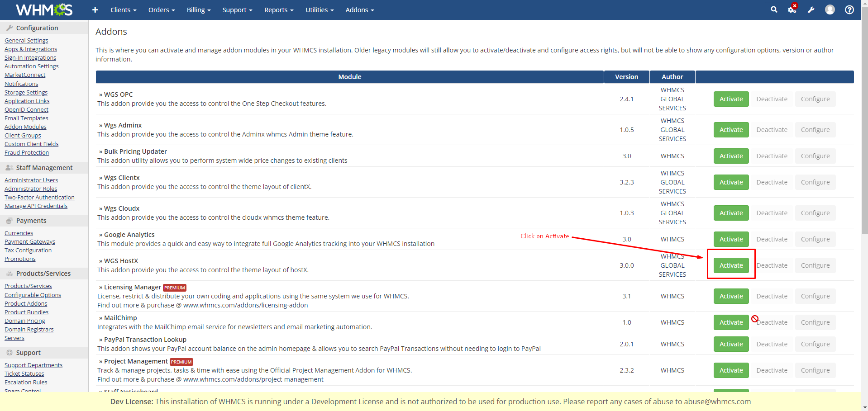Click the page vertical scrollbar
Image resolution: width=868 pixels, height=411 pixels.
pos(864,136)
